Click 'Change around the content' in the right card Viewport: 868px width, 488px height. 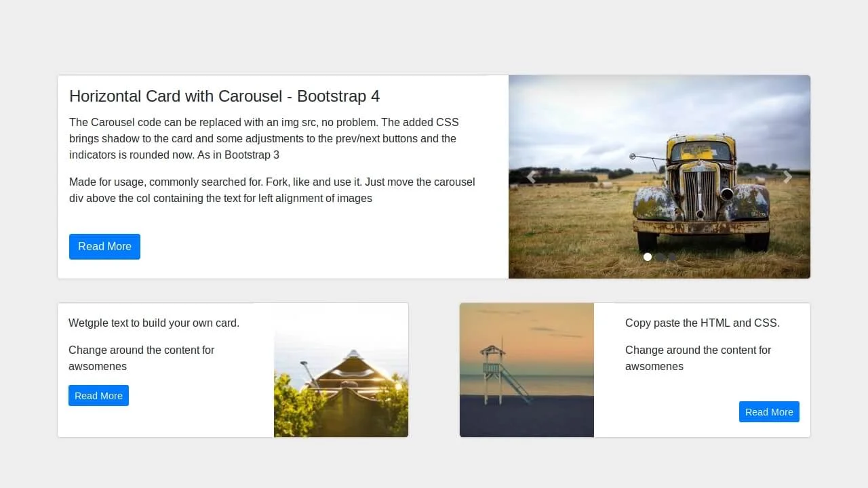click(698, 358)
